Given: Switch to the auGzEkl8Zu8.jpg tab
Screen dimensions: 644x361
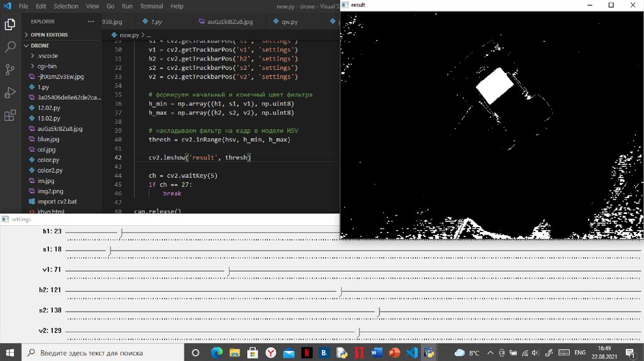Looking at the screenshot, I should (x=230, y=21).
